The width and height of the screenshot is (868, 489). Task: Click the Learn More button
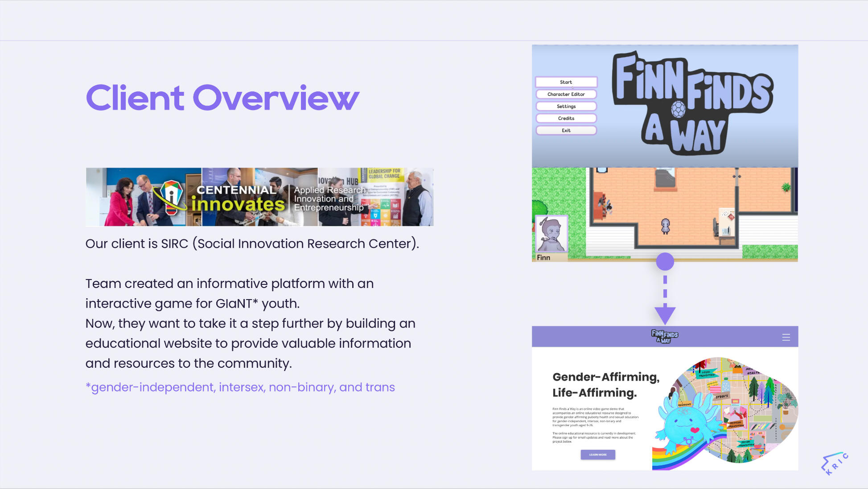point(597,454)
